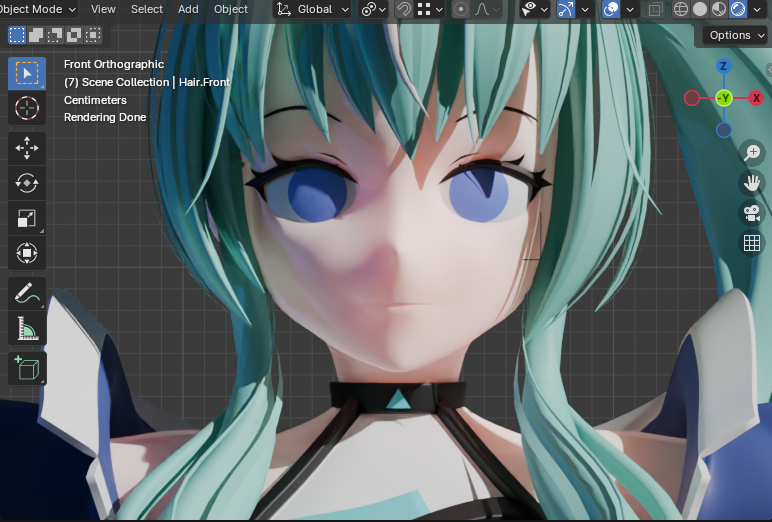Toggle X-ray display
The height and width of the screenshot is (522, 772).
click(655, 9)
